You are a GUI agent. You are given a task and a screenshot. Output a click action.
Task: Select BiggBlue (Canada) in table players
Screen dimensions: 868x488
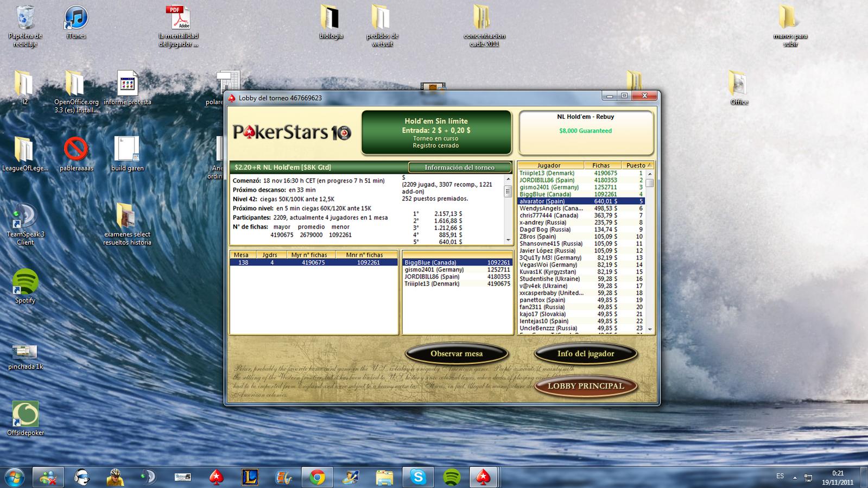tap(457, 263)
